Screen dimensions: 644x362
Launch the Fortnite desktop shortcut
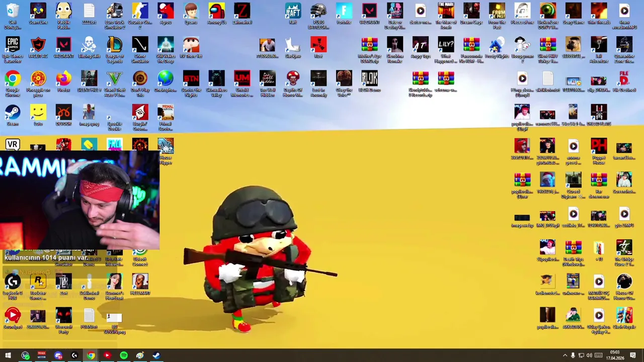coord(344,14)
